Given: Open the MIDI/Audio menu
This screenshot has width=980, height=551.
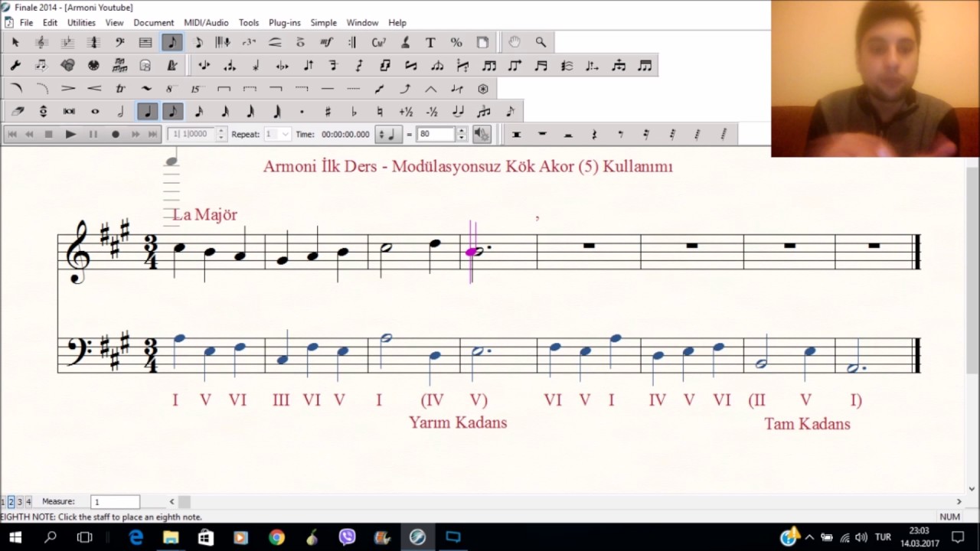Looking at the screenshot, I should (x=206, y=23).
